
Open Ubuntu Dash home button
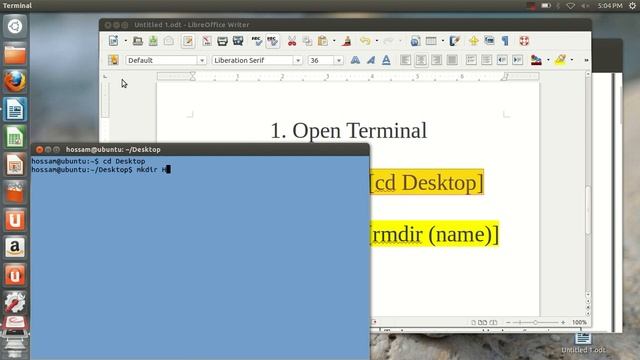click(x=15, y=26)
